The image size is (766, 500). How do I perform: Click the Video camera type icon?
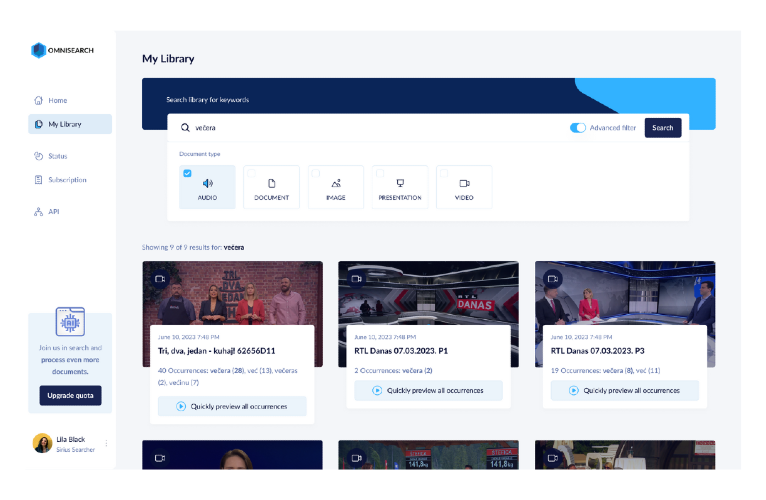pyautogui.click(x=465, y=183)
